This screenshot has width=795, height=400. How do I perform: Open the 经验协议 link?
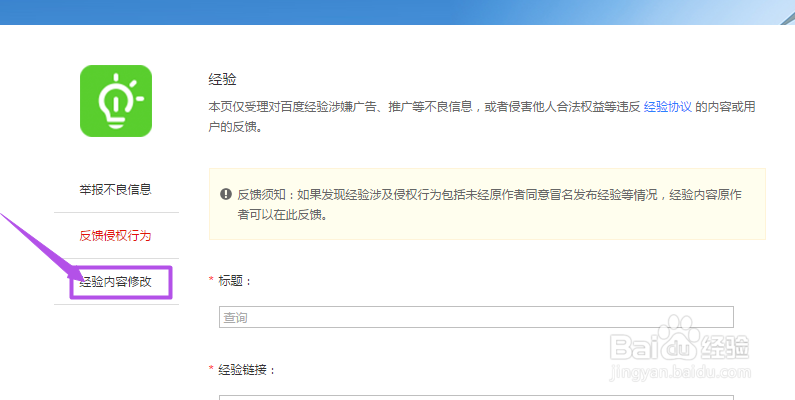(x=667, y=105)
